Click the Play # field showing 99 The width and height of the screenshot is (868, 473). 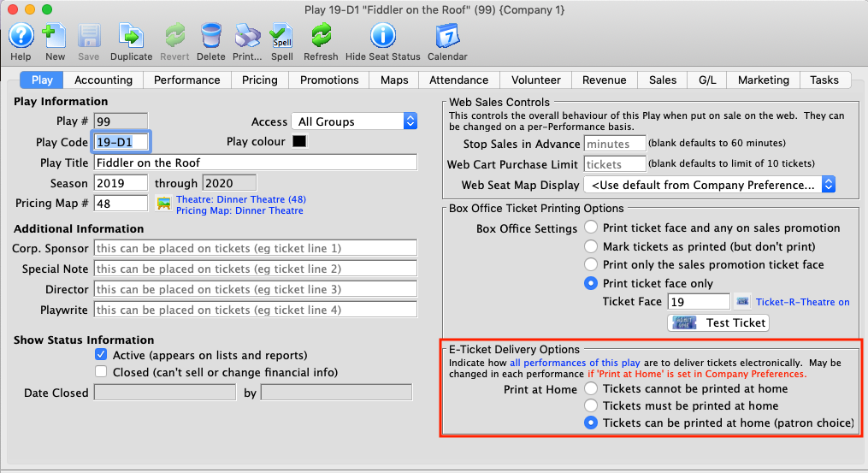[121, 121]
